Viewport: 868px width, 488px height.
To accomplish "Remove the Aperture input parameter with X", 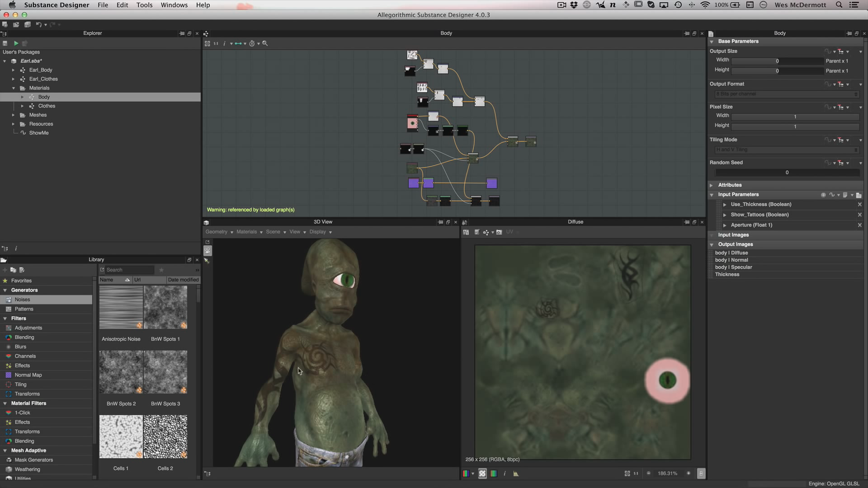I will coord(859,225).
